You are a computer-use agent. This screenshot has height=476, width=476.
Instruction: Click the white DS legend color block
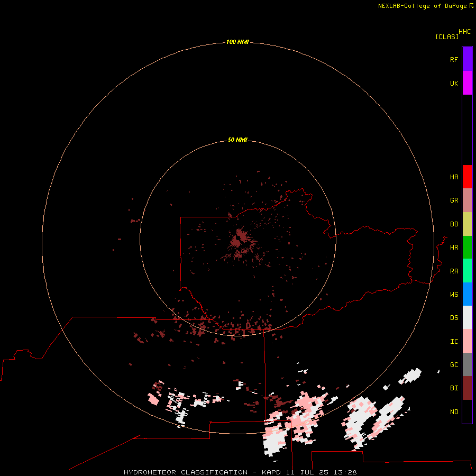click(467, 317)
